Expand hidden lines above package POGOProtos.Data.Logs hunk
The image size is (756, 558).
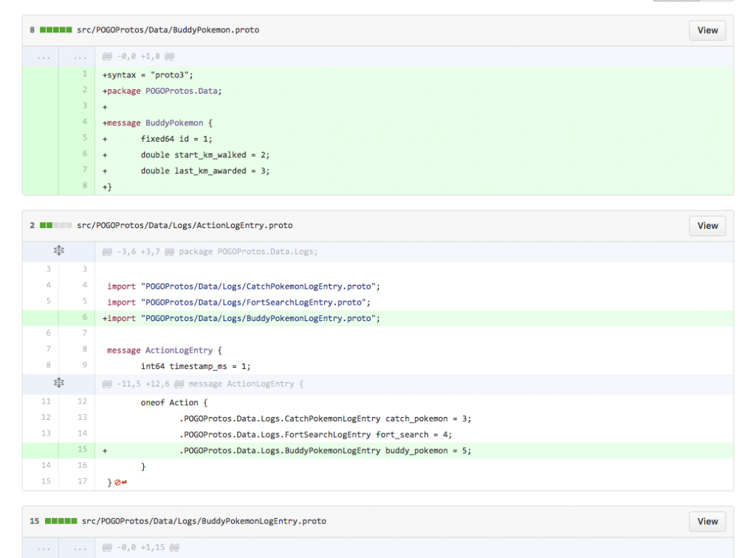[59, 251]
